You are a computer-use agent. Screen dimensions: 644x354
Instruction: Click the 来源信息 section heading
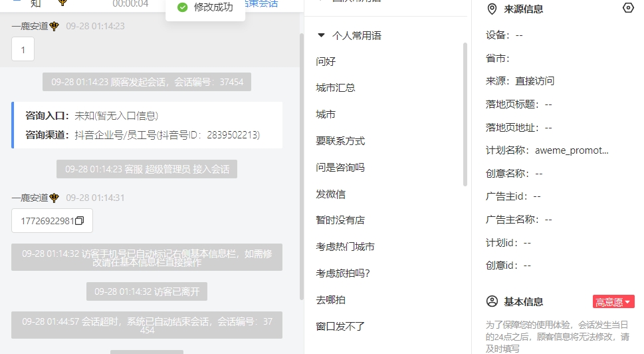(x=523, y=9)
